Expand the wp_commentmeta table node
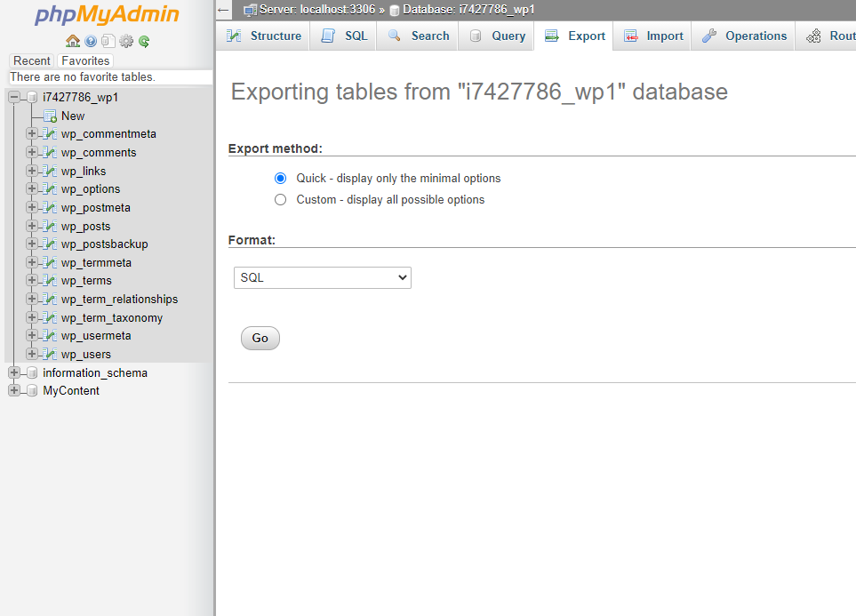This screenshot has height=616, width=856. [32, 133]
